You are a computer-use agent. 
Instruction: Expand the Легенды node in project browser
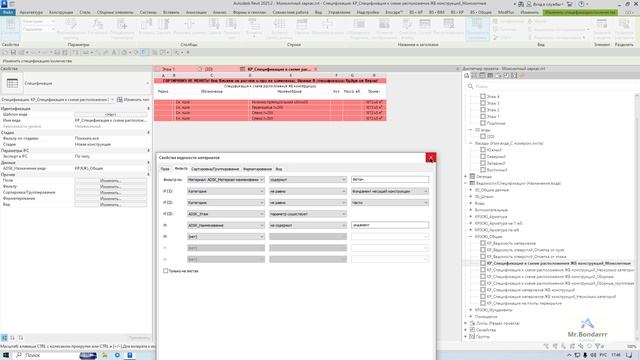pos(466,176)
